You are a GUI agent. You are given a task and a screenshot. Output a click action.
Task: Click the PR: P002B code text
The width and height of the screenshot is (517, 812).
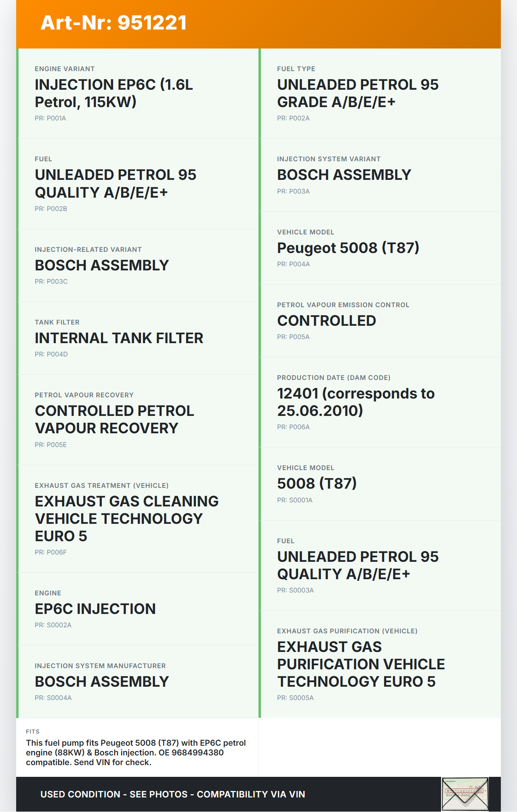click(x=51, y=209)
